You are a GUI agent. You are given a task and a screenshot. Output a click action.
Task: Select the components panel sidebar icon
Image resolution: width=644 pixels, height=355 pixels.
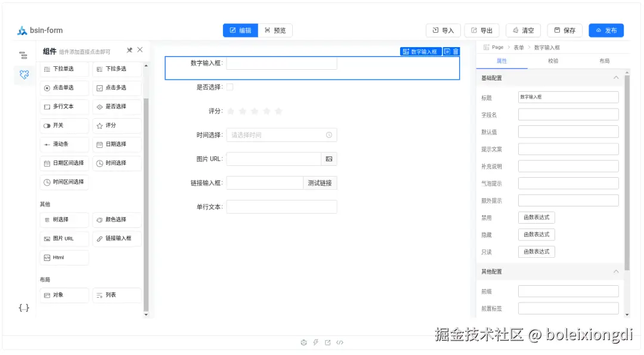[24, 75]
